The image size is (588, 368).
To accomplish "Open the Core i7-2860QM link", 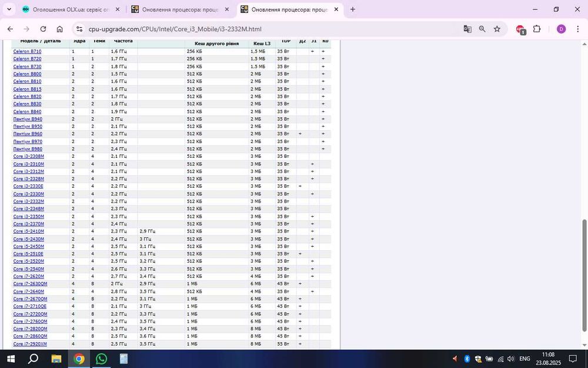I will 30,336.
